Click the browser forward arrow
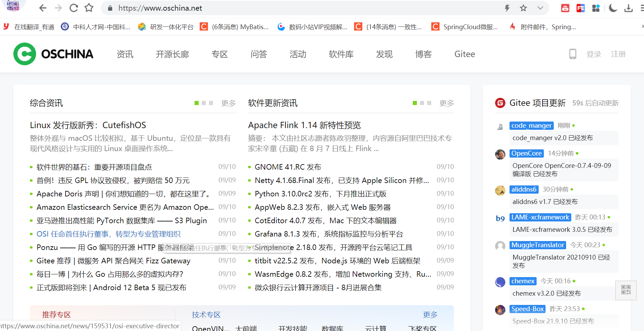This screenshot has height=331, width=644. click(58, 8)
